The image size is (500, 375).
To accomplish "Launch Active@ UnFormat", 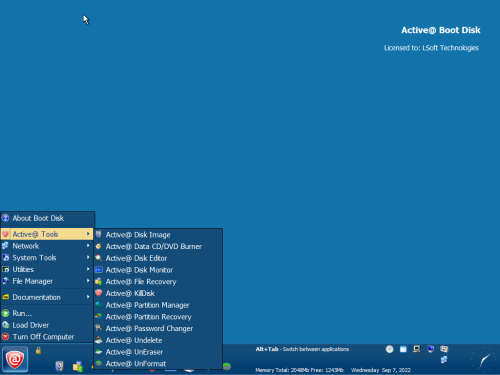I will pyautogui.click(x=158, y=363).
